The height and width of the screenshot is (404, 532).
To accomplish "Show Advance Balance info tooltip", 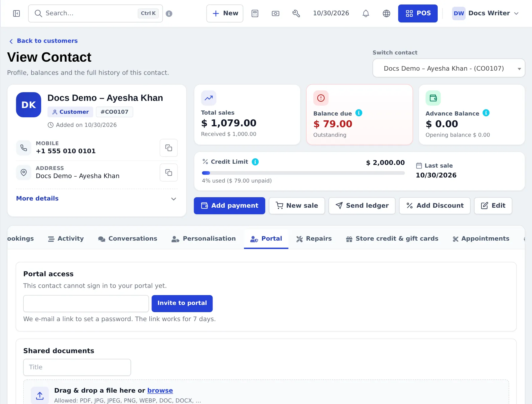I will (x=486, y=113).
